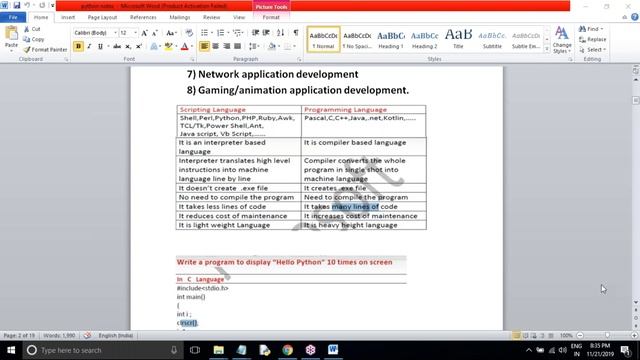Decrease paragraph indent
Image resolution: width=640 pixels, height=360 pixels.
(256, 33)
